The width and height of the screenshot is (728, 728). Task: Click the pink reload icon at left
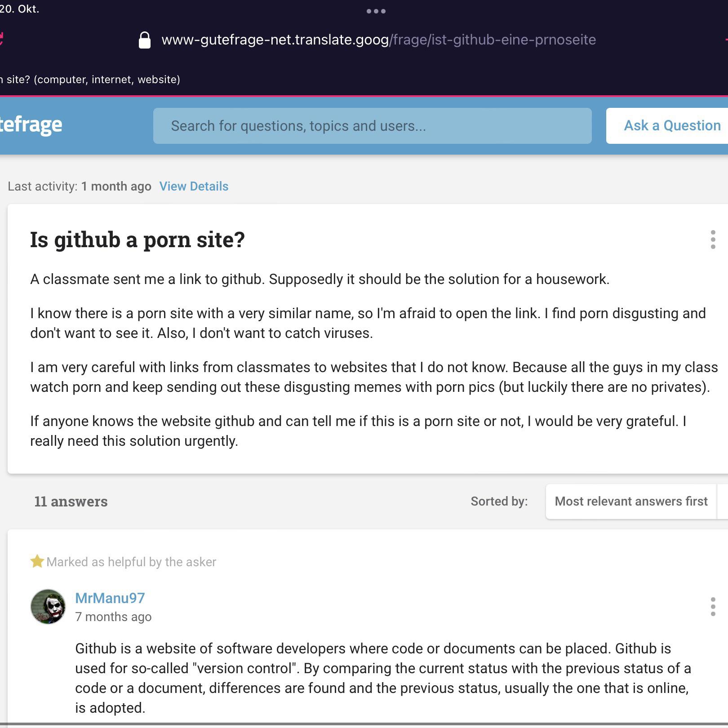[x=1, y=40]
